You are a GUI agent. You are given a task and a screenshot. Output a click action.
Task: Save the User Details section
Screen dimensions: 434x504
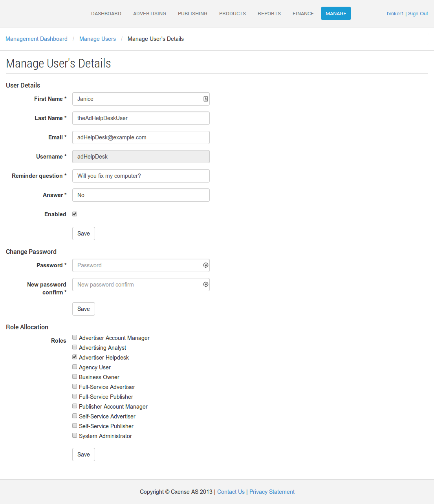coord(84,234)
